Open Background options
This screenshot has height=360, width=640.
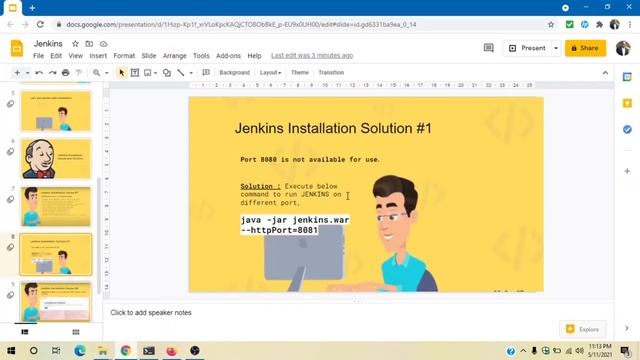(x=235, y=73)
